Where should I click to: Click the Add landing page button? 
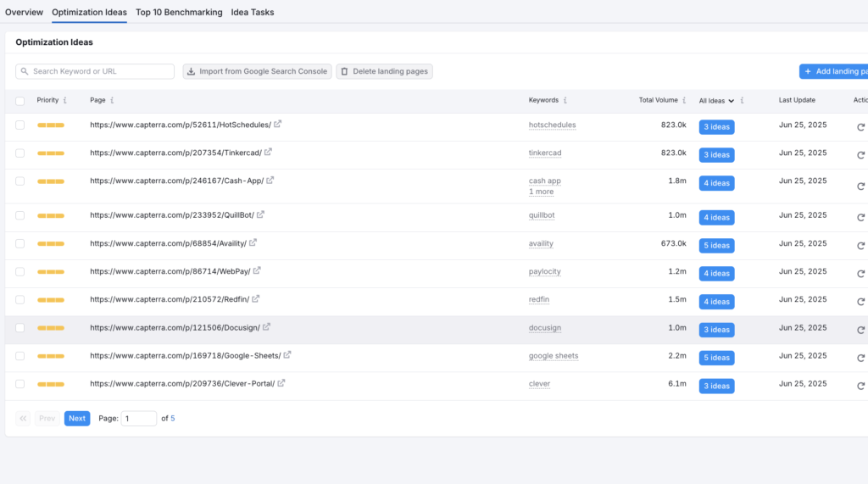click(834, 71)
